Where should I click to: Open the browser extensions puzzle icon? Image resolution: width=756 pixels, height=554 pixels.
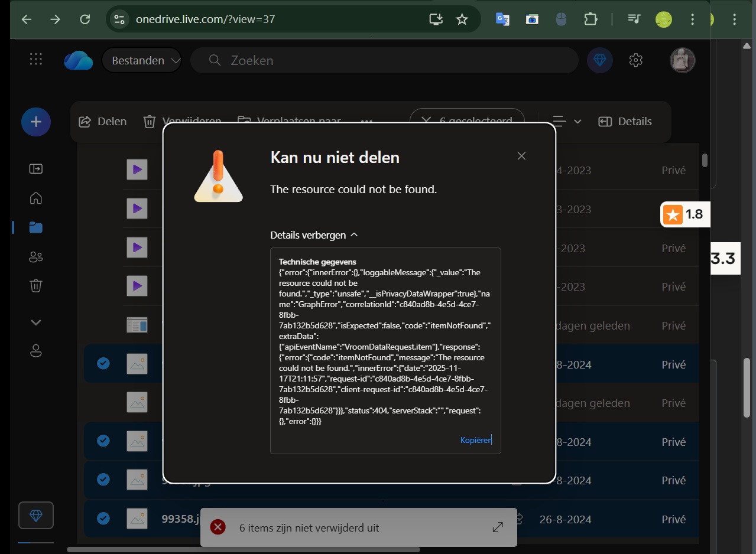[590, 19]
